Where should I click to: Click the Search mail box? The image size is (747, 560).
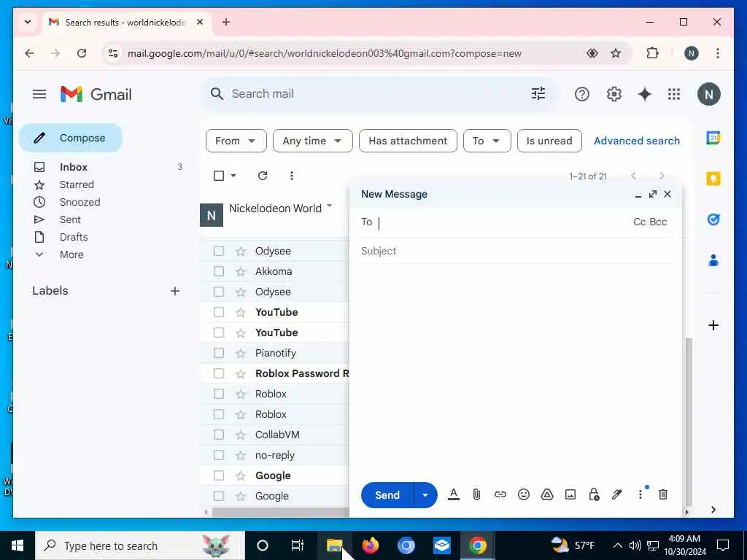pos(376,94)
